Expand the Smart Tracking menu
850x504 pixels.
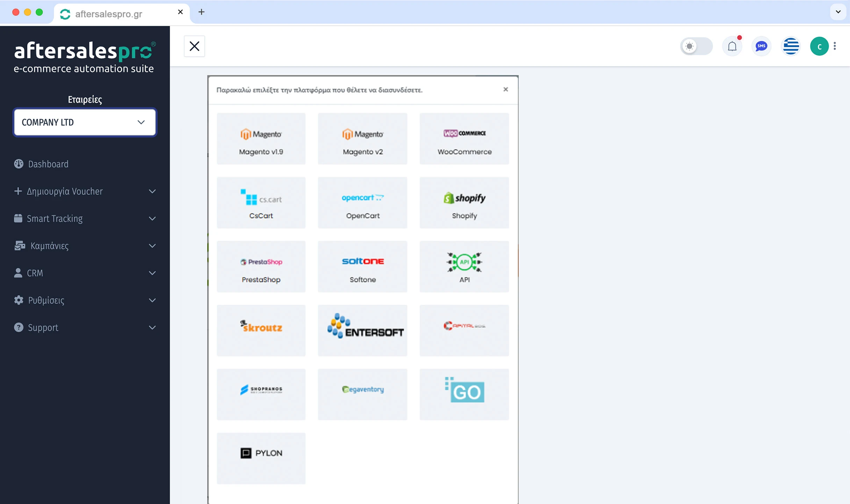click(84, 218)
